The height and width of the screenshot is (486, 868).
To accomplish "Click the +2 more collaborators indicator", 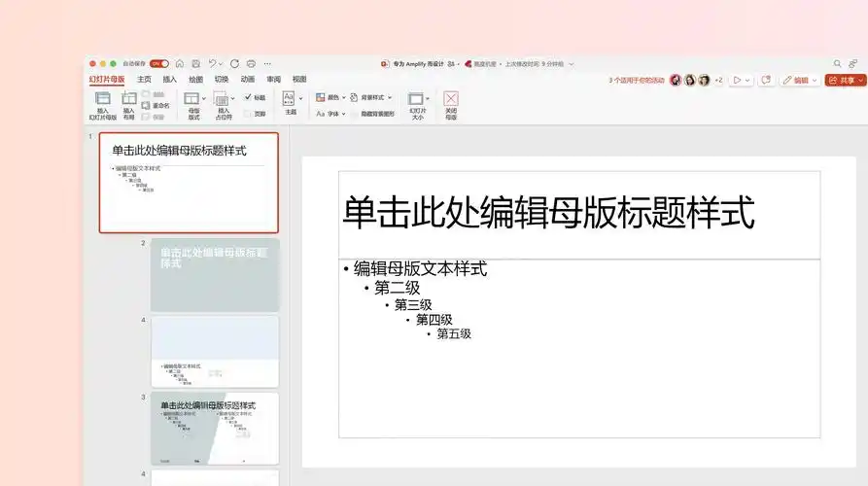I will click(718, 81).
